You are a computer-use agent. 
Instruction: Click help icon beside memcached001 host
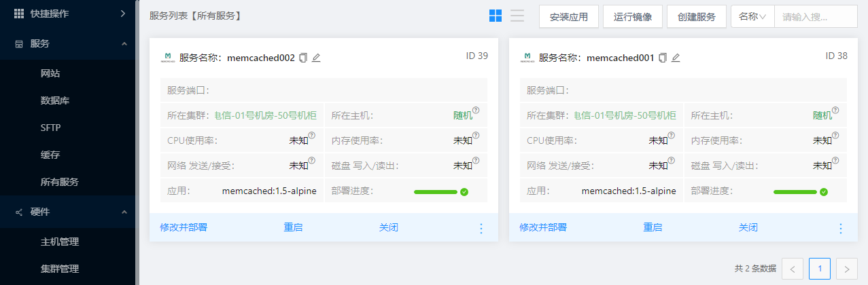click(835, 111)
